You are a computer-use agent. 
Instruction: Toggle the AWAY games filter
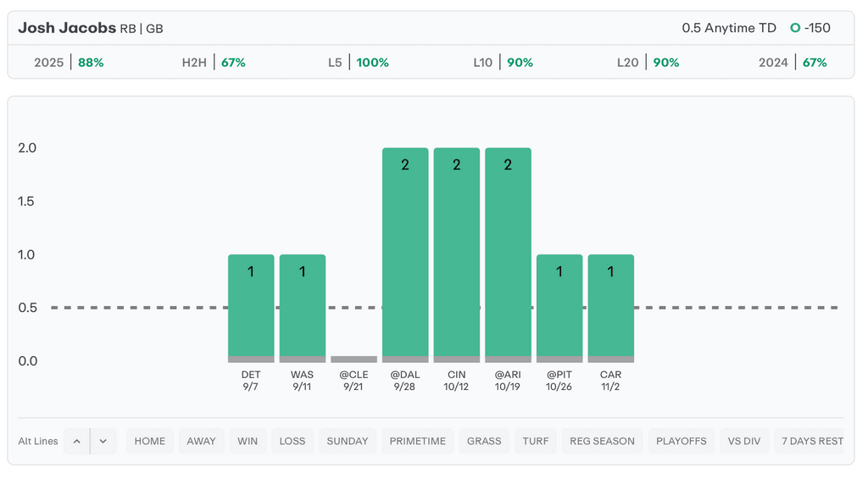tap(202, 441)
